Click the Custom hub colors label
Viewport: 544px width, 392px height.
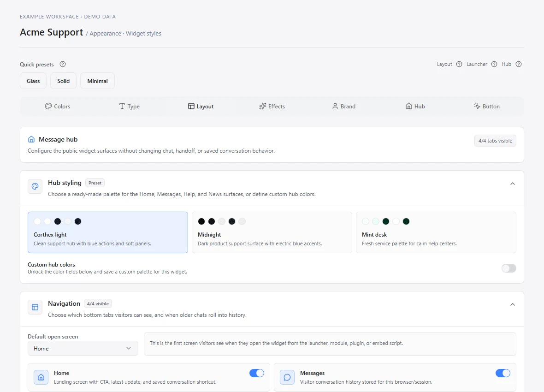(51, 265)
